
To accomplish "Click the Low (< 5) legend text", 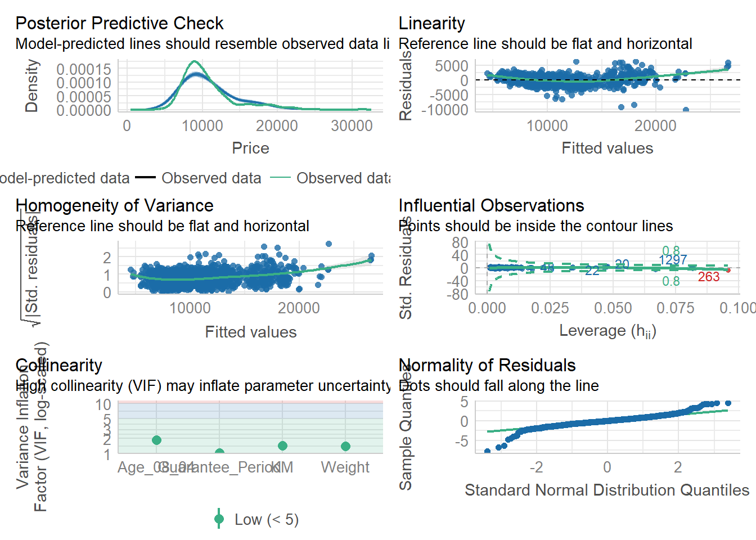I will pos(267,519).
